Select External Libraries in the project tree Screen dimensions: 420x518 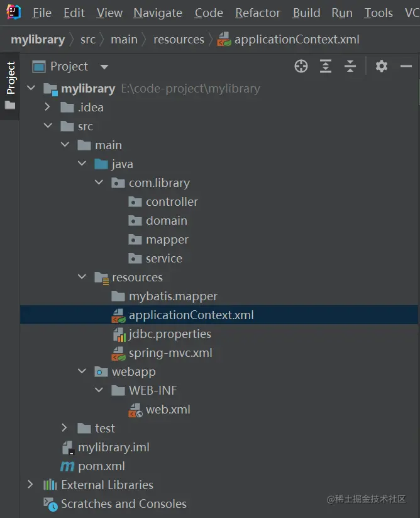pyautogui.click(x=107, y=485)
